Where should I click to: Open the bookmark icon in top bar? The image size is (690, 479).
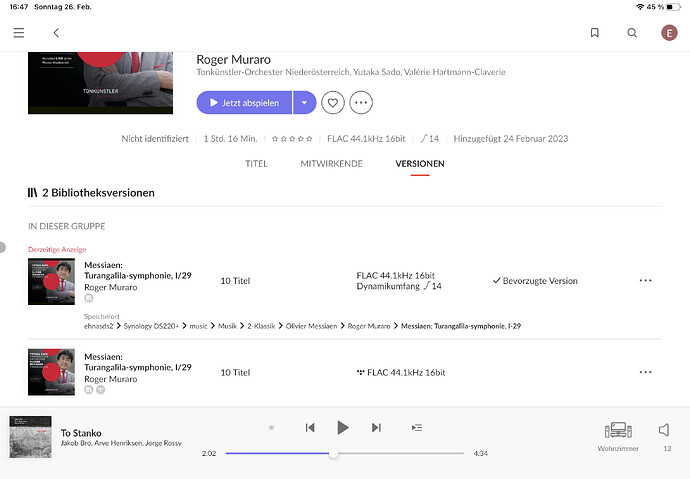(595, 33)
